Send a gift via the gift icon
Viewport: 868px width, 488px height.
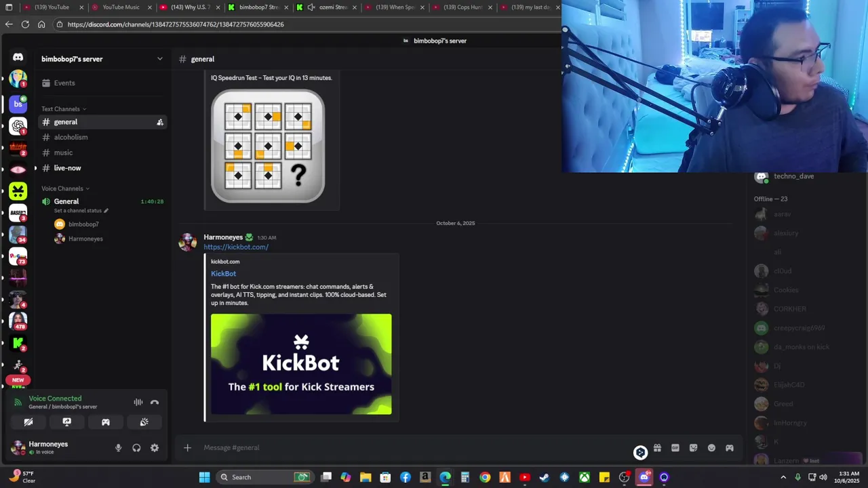[x=657, y=447]
